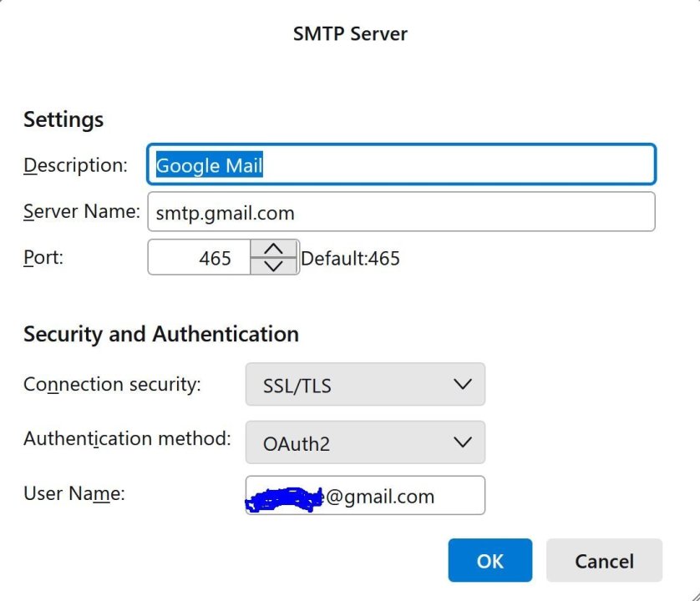This screenshot has width=700, height=601.
Task: Click the Port decrement arrow
Action: (272, 267)
